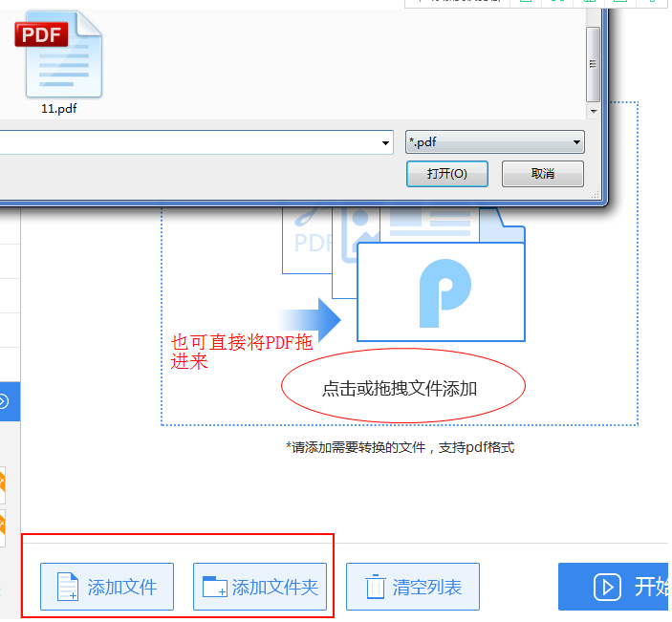Click the add-folder icon
The width and height of the screenshot is (672, 622).
pyautogui.click(x=215, y=587)
